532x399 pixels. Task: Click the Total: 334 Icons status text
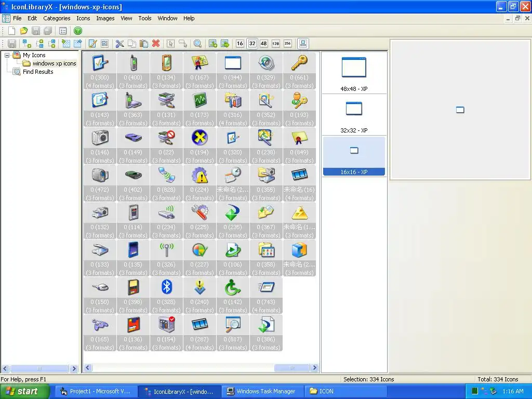click(x=498, y=379)
